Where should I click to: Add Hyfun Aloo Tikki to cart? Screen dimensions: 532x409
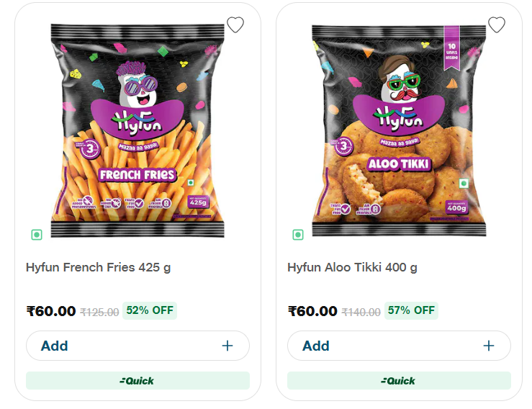click(x=399, y=346)
